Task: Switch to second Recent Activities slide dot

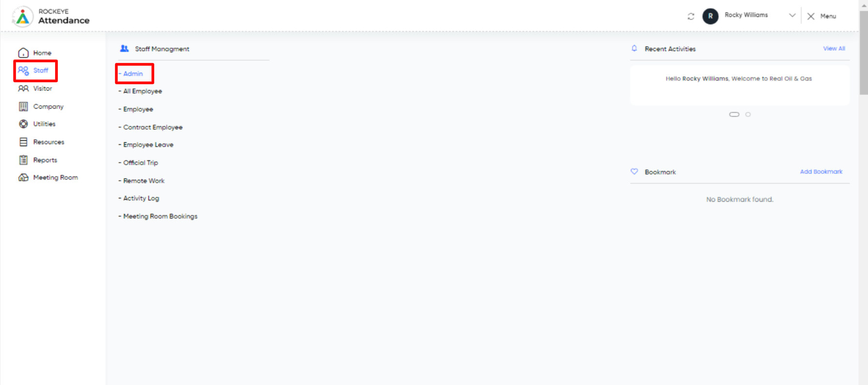Action: click(748, 115)
